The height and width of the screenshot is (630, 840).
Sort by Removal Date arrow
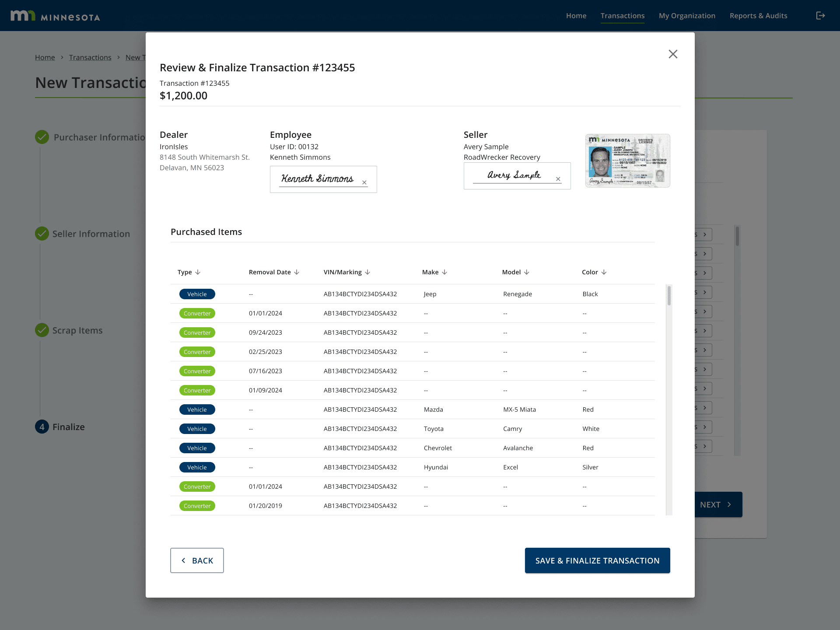(x=297, y=272)
